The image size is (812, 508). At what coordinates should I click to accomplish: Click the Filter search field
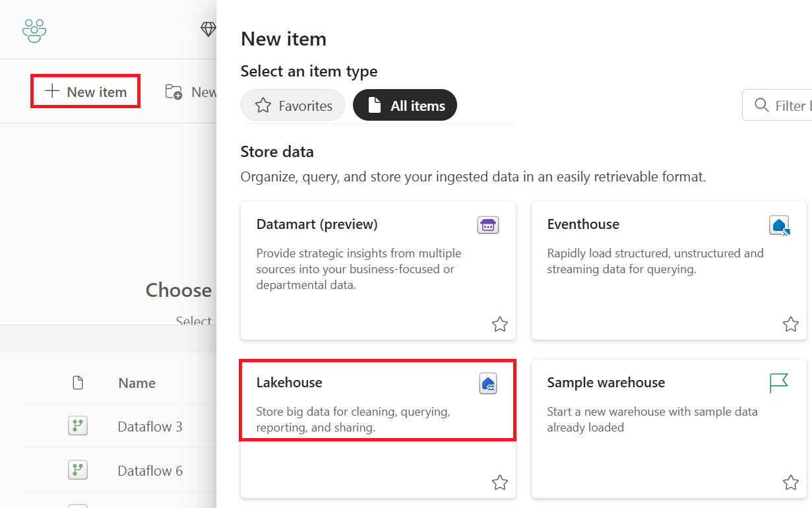pyautogui.click(x=777, y=106)
